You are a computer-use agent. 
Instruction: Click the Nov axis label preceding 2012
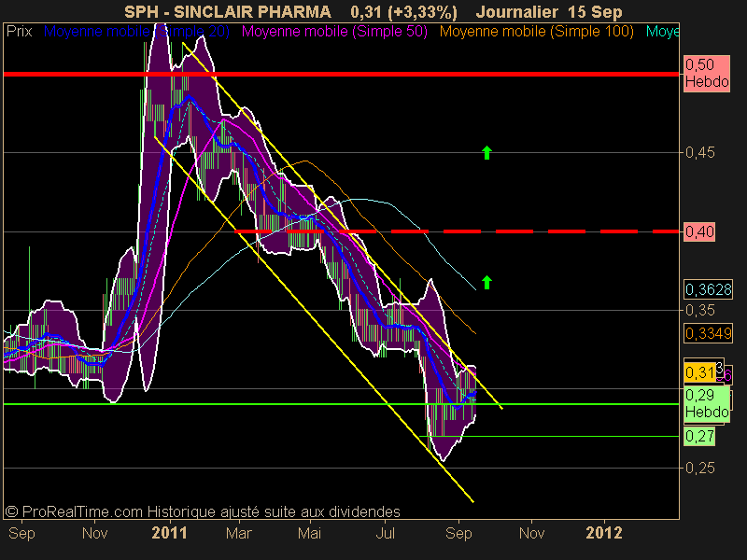(531, 532)
